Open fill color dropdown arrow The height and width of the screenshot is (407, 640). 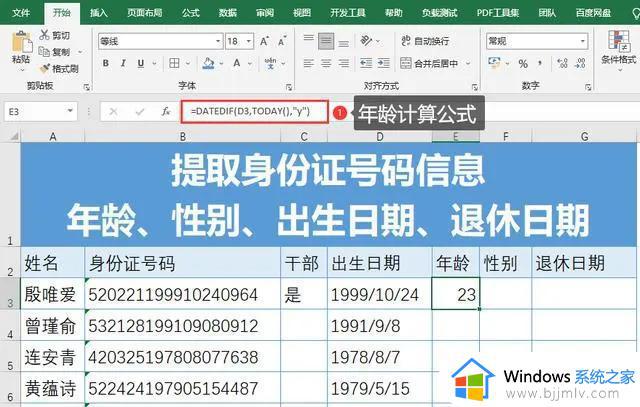pos(221,64)
